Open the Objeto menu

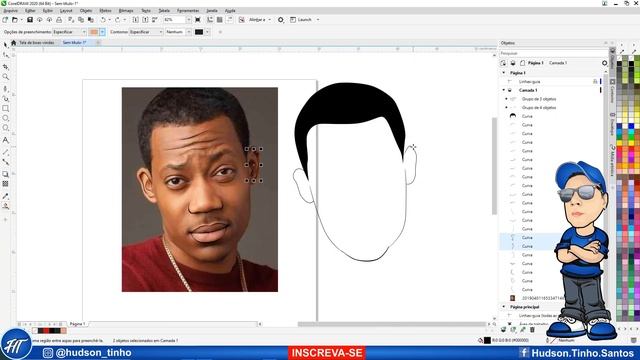[86, 11]
